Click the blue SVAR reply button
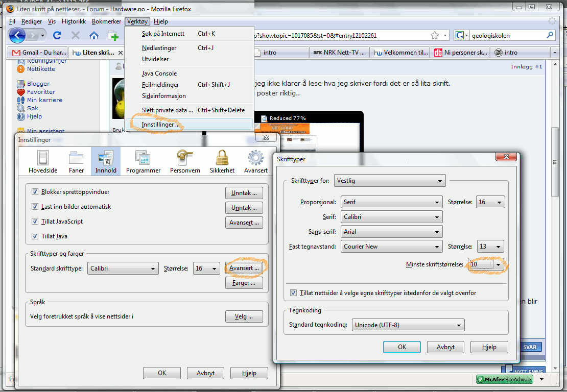Image resolution: width=567 pixels, height=392 pixels. pyautogui.click(x=530, y=347)
